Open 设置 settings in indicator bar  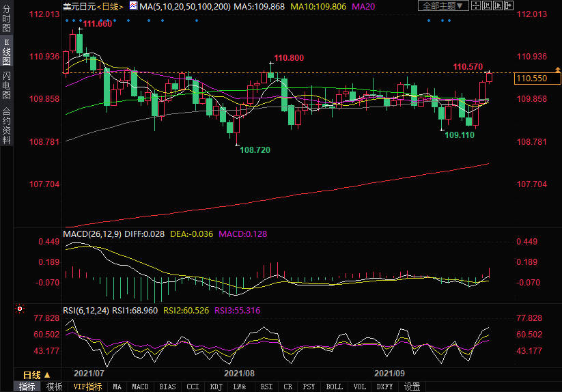pyautogui.click(x=412, y=387)
